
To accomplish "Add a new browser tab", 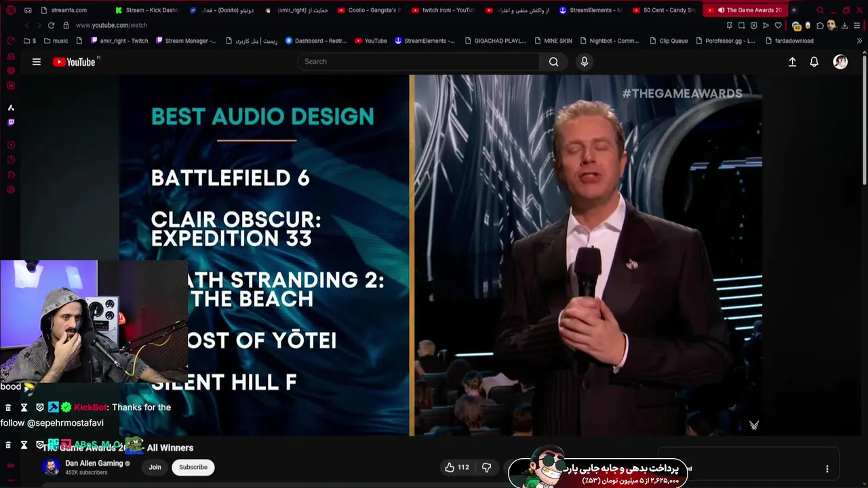I will [793, 10].
